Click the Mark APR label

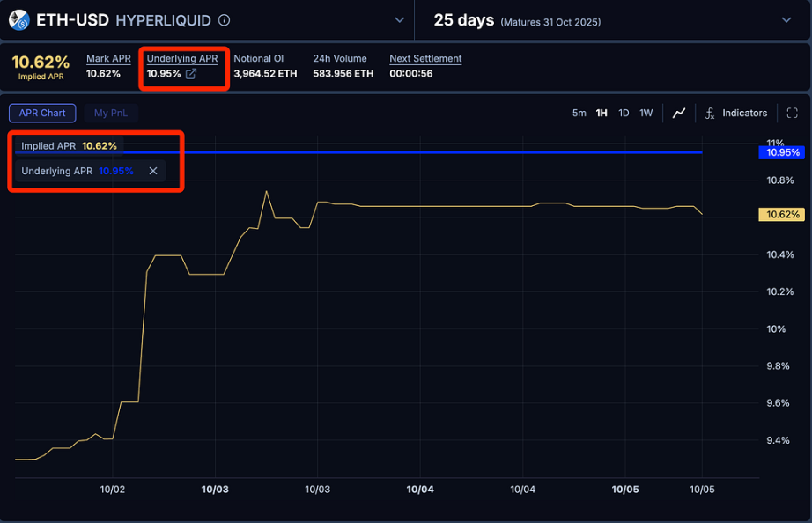click(108, 59)
